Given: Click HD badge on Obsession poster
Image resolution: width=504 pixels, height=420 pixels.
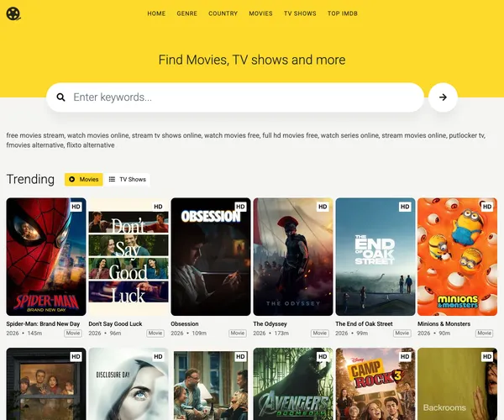Looking at the screenshot, I should click(240, 207).
